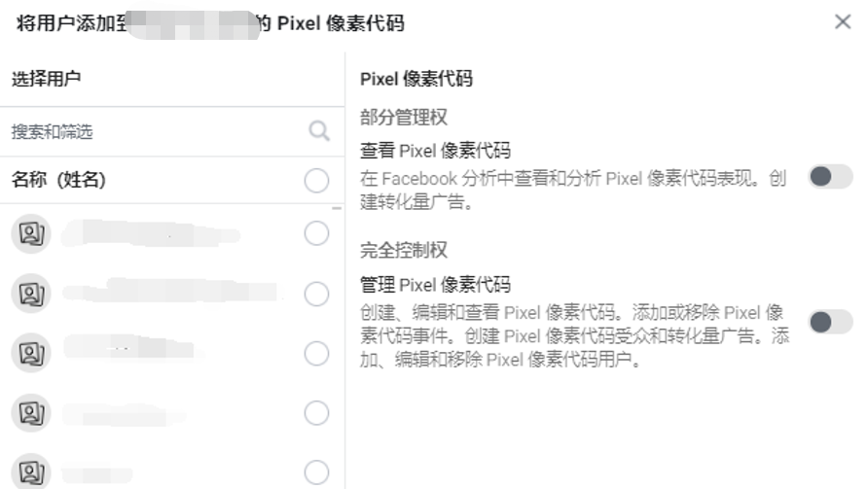Enable the 查看 Pixel 像素代码 toggle
Image resolution: width=868 pixels, height=489 pixels.
[830, 177]
